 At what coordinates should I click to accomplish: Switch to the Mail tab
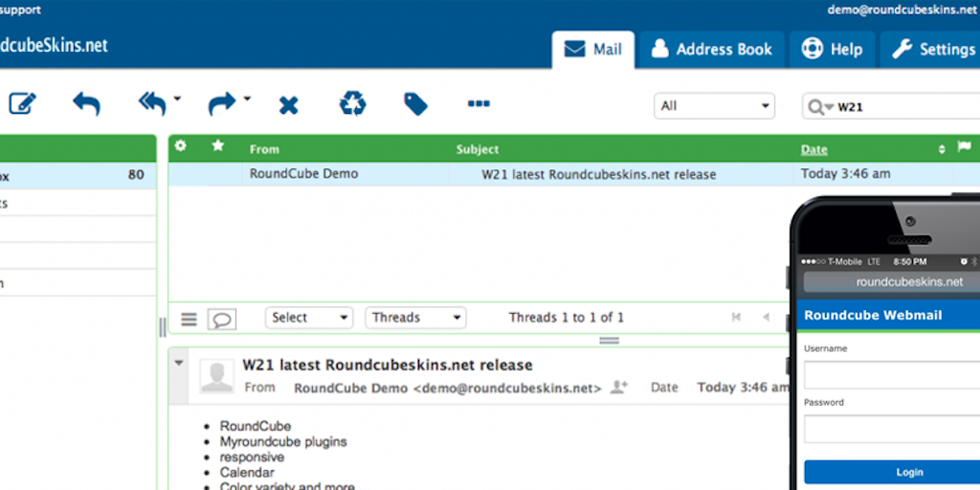593,50
